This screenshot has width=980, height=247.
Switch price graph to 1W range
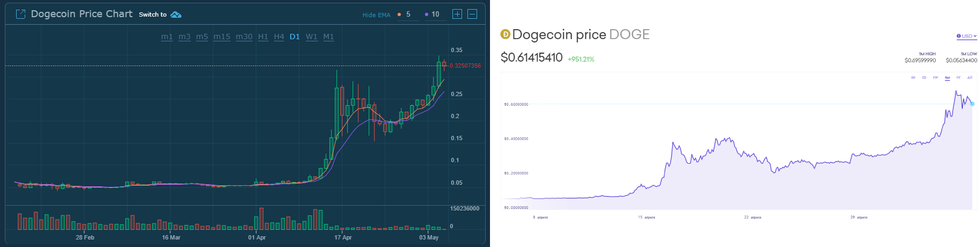(x=935, y=78)
